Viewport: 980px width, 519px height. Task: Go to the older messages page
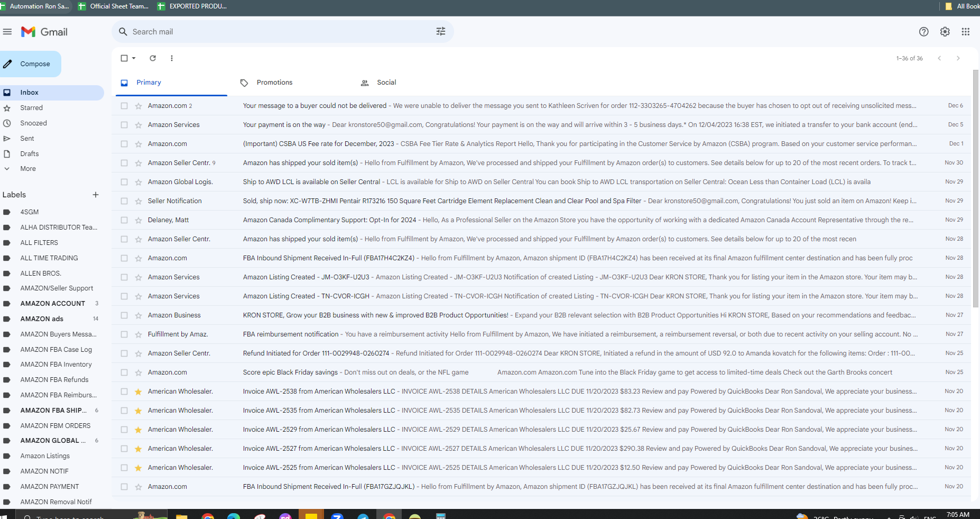958,58
